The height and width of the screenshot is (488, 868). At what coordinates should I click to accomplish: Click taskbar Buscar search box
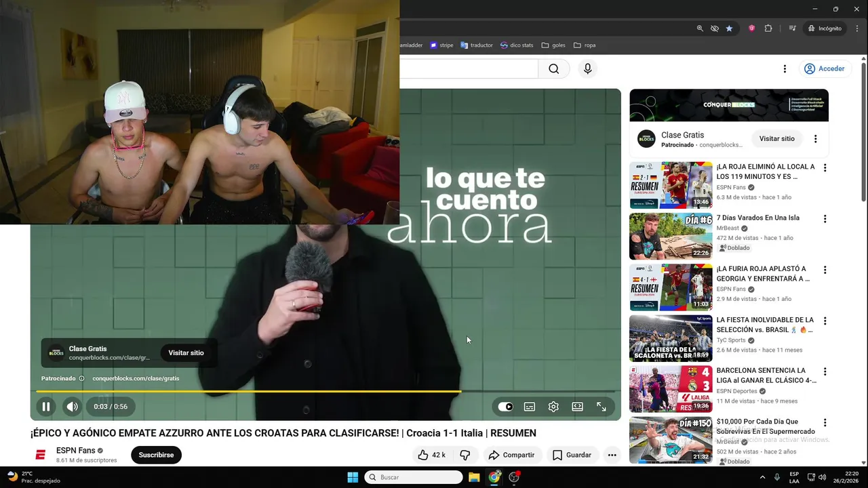pyautogui.click(x=414, y=477)
